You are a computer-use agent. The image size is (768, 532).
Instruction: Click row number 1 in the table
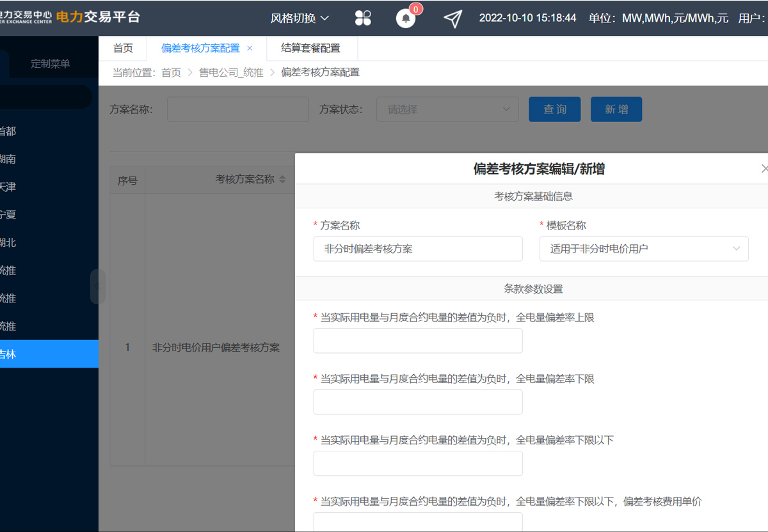click(x=127, y=348)
